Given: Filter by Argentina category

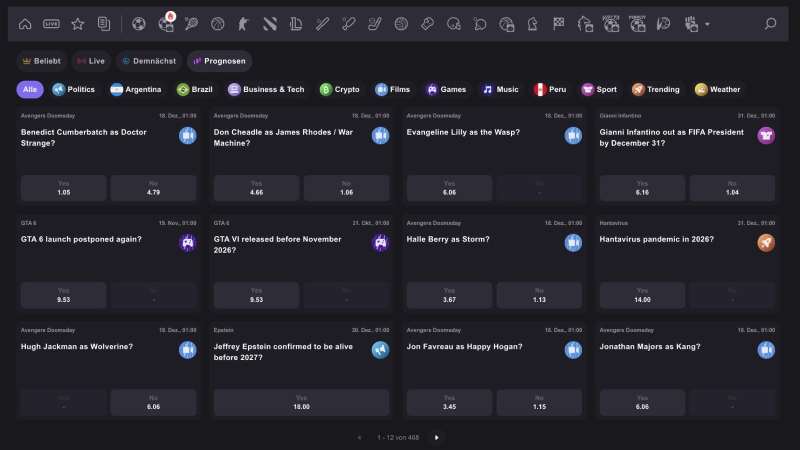Looking at the screenshot, I should point(136,89).
